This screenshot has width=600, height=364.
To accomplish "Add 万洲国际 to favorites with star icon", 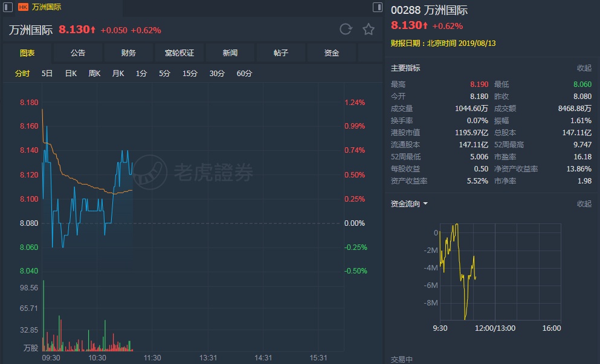I will click(368, 29).
